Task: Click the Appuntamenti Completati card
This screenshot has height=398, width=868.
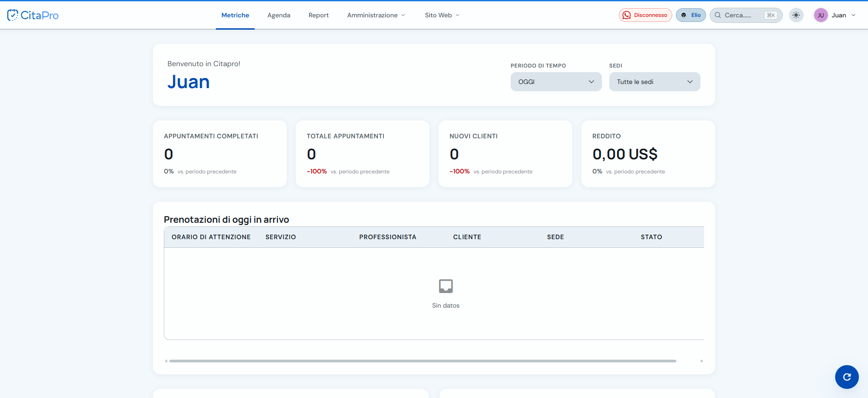Action: 220,154
